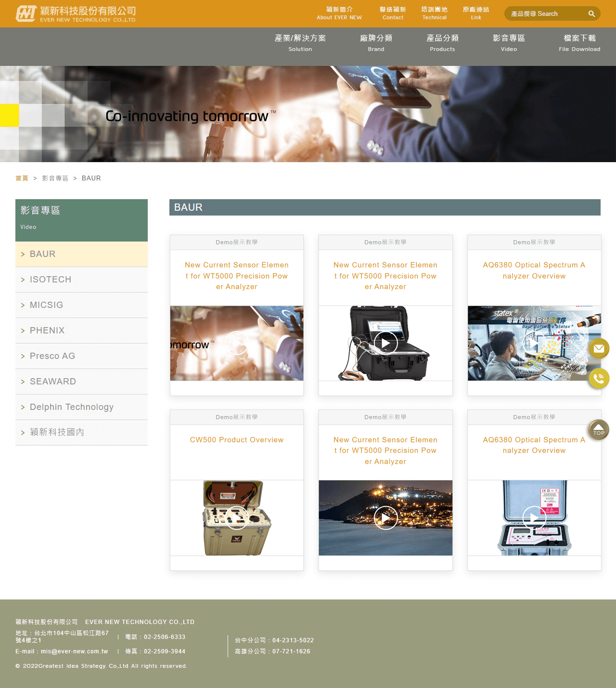
Task: Jump to top with TOP button
Action: [599, 430]
